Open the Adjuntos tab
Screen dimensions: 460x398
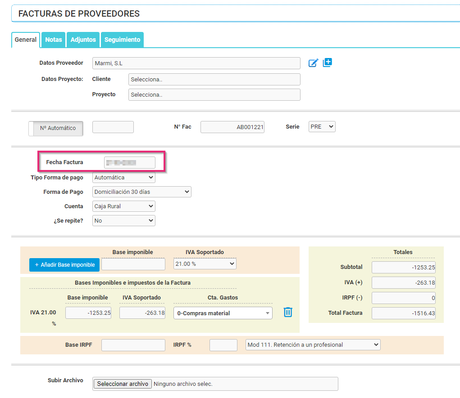83,40
